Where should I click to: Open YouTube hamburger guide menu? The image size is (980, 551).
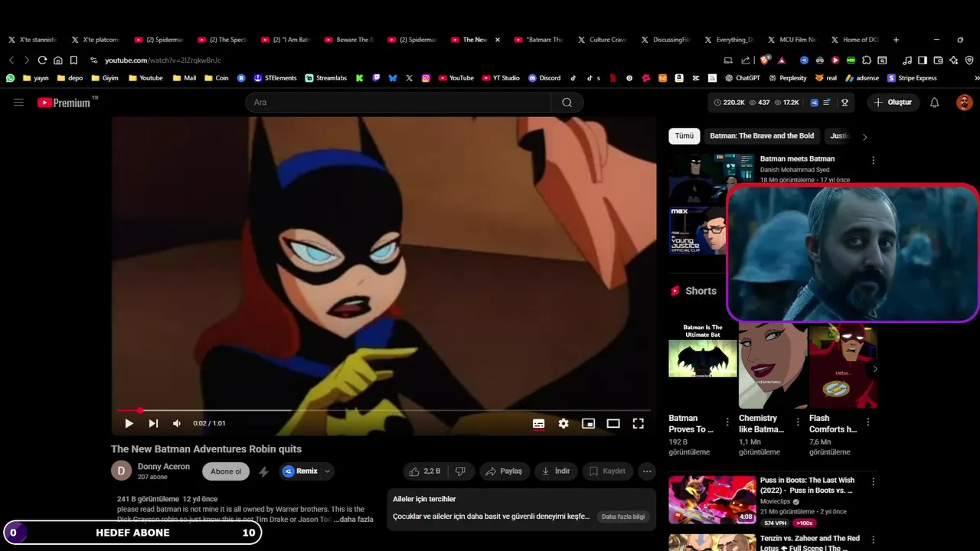click(x=18, y=103)
